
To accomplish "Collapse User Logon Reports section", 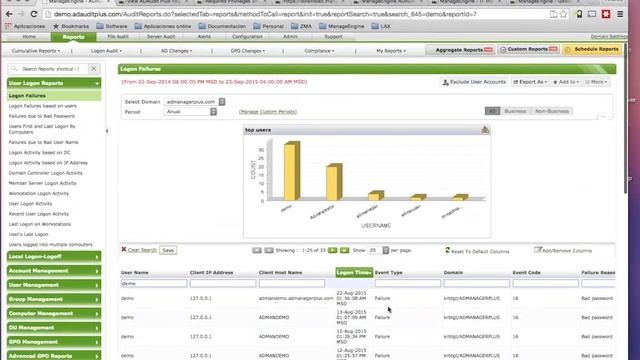I will point(54,83).
